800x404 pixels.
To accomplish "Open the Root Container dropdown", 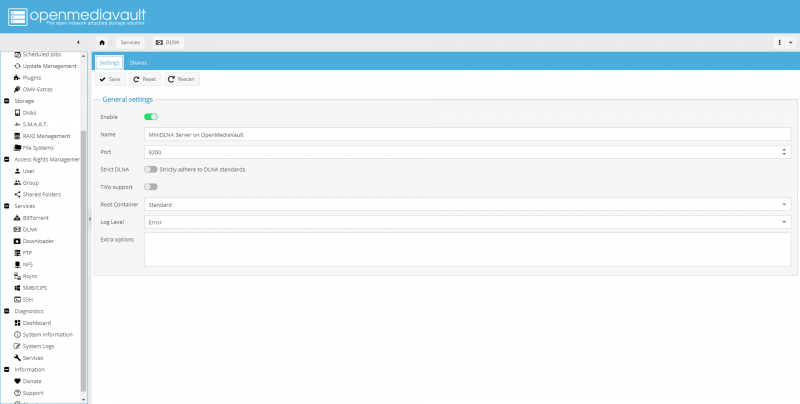I will 784,205.
